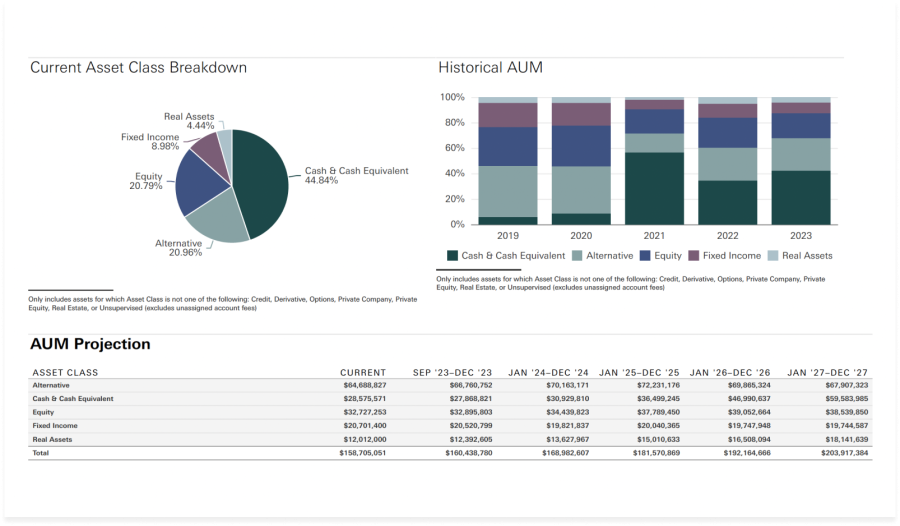900x526 pixels.
Task: Select the Fixed Income row label in table
Action: click(55, 426)
